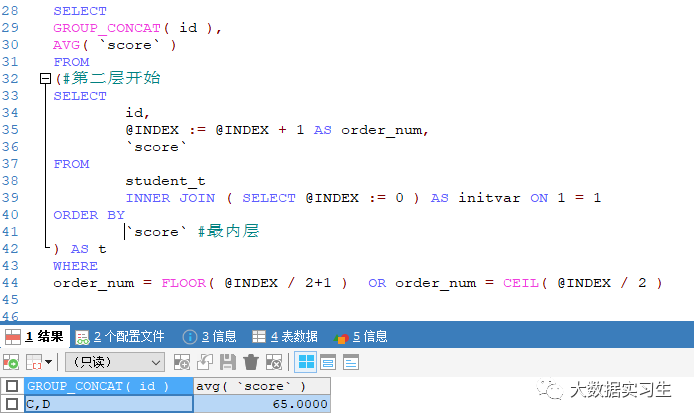Image resolution: width=694 pixels, height=420 pixels.
Task: Click WHERE keyword on line 43
Action: tap(75, 266)
